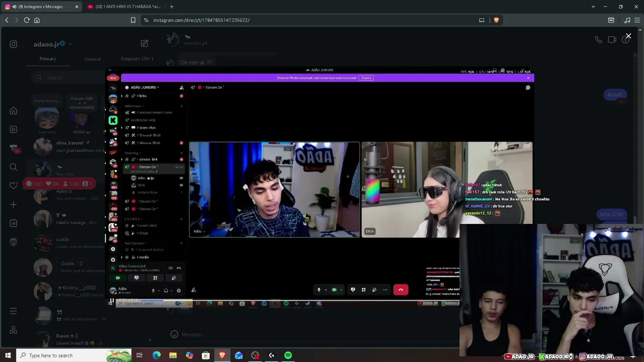The width and height of the screenshot is (644, 362).
Task: Open Reels in the Instagram sidebar
Action: (x=14, y=130)
